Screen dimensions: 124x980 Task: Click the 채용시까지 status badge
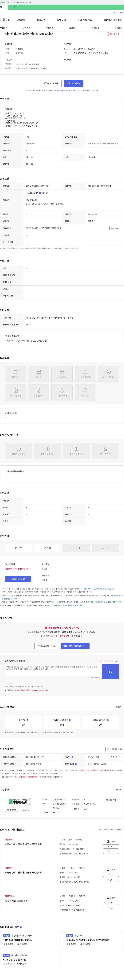(113, 34)
